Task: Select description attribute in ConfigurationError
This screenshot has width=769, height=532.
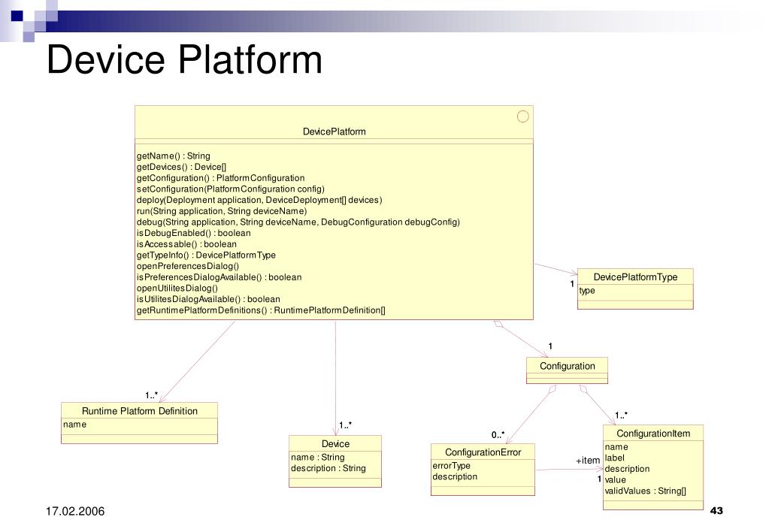Action: 455,476
